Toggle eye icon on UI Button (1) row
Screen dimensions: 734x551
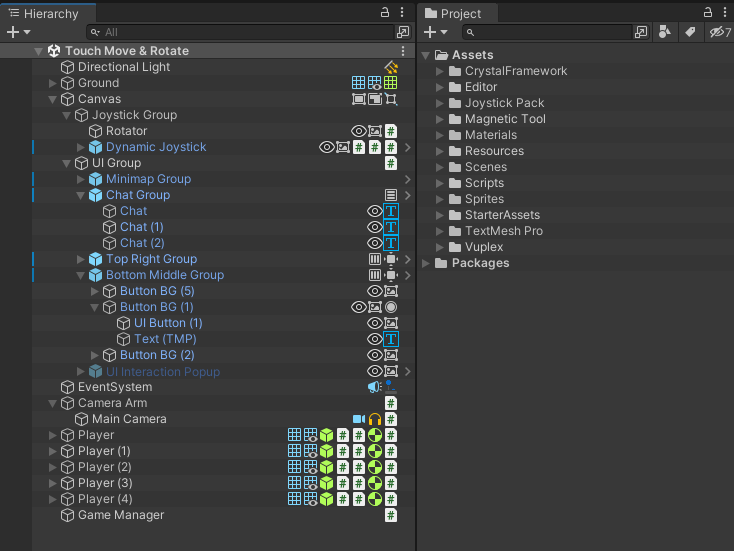click(374, 323)
